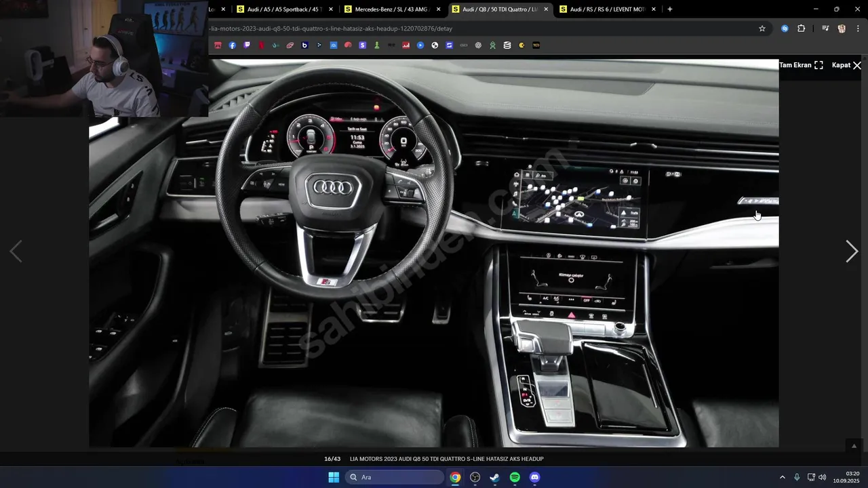Switch gallery to Tam Ekran fullscreen
The image size is (868, 488).
(801, 65)
